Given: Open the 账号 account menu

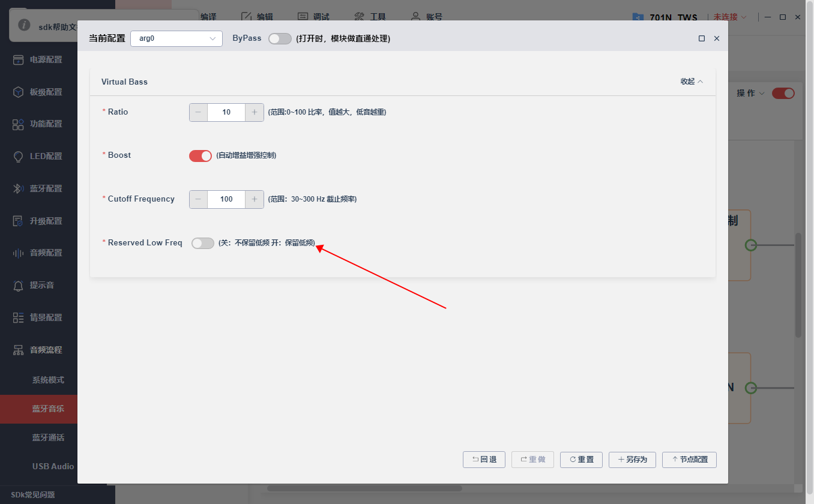Looking at the screenshot, I should (426, 17).
